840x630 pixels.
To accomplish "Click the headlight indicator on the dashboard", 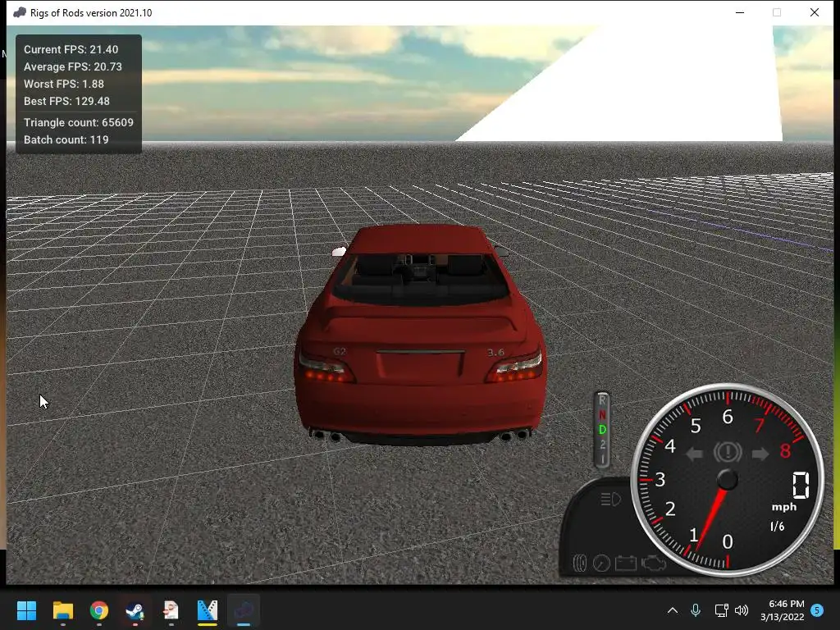I will click(610, 500).
